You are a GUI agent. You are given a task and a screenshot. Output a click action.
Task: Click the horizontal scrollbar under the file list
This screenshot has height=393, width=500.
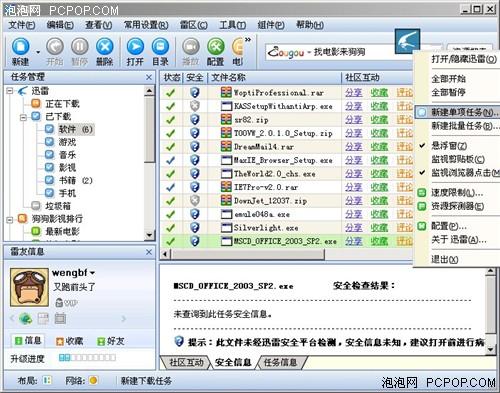(247, 254)
